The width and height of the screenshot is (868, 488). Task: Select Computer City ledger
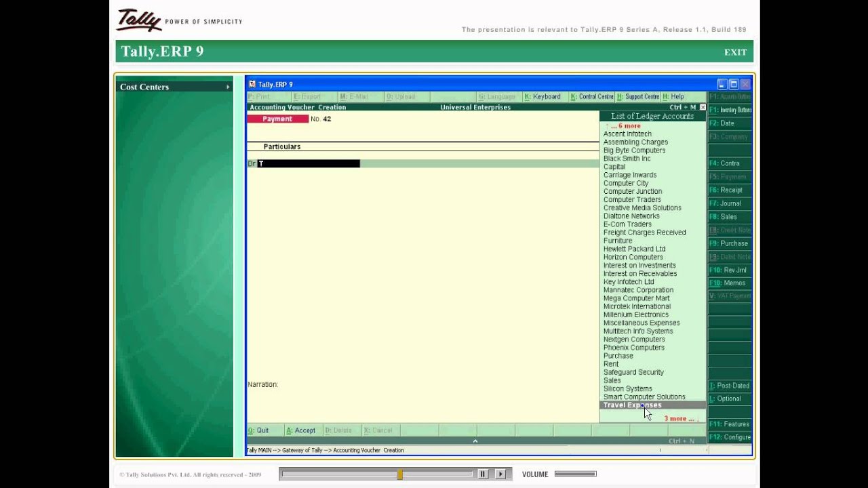point(626,183)
